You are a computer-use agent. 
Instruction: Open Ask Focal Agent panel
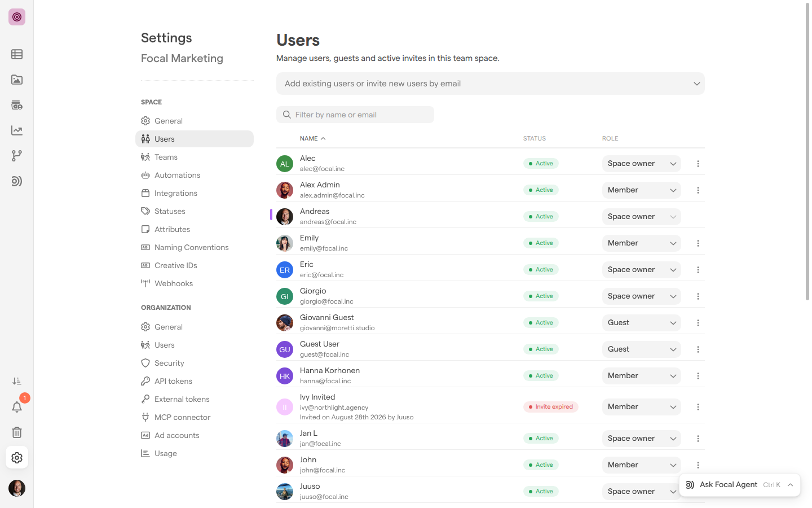(x=740, y=485)
